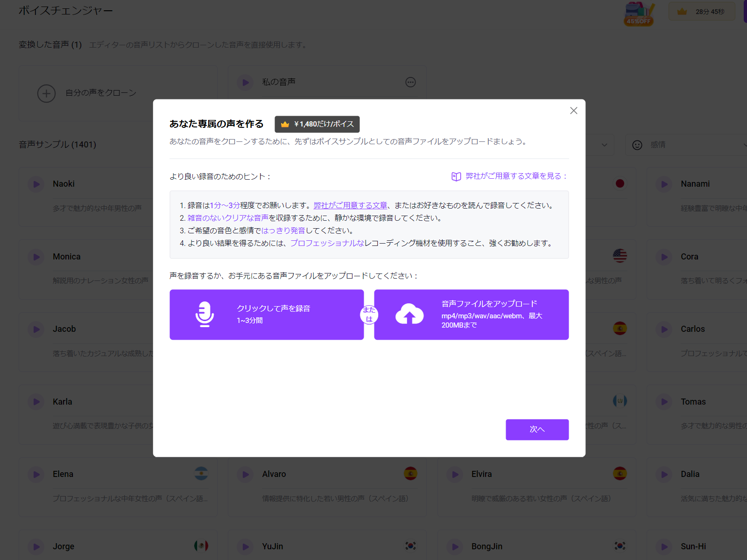
Task: Click the 次へ button
Action: (x=537, y=429)
